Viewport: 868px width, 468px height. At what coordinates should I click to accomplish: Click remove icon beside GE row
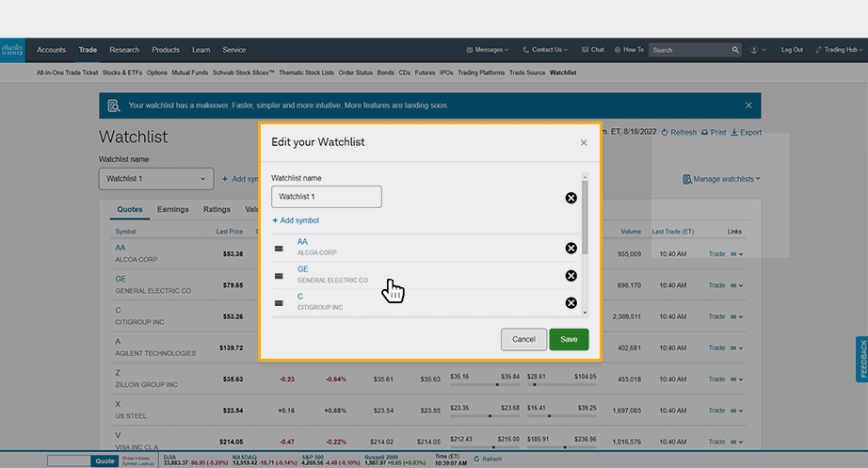(x=571, y=276)
